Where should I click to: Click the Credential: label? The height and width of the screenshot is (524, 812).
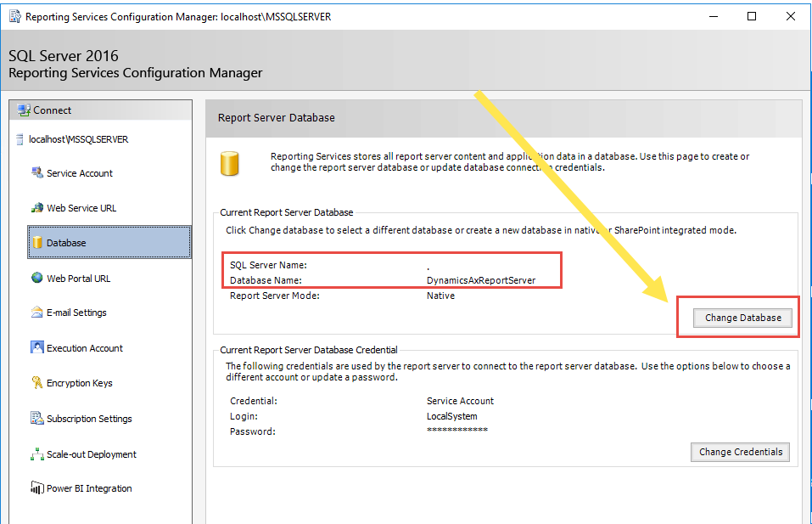click(254, 401)
